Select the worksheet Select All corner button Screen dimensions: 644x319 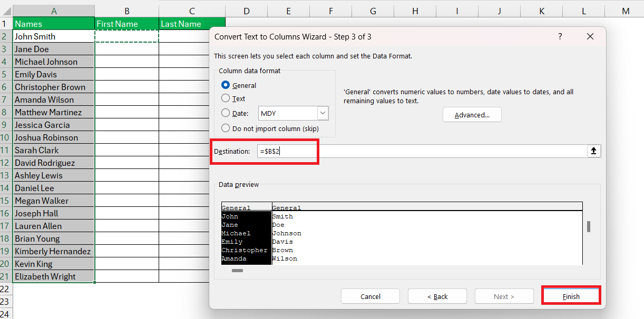6,11
